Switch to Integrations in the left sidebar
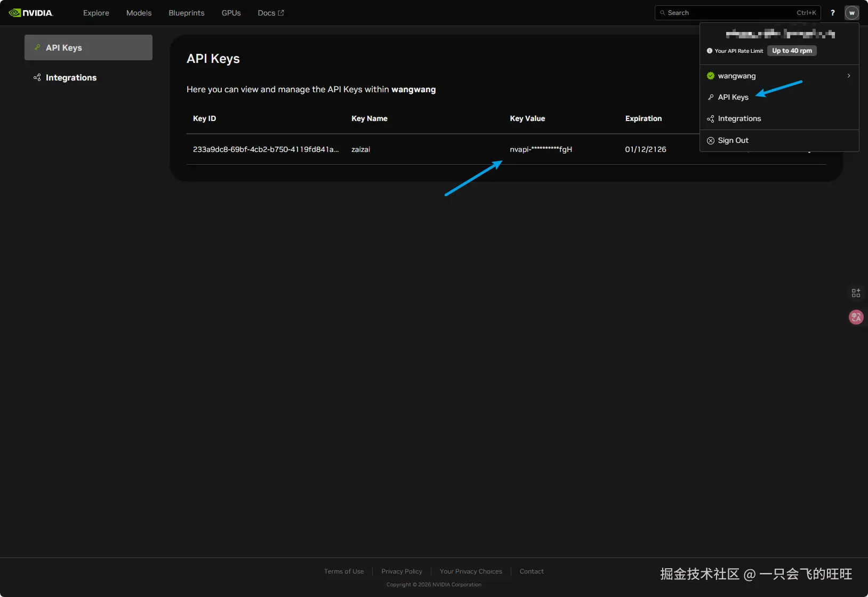 point(89,77)
